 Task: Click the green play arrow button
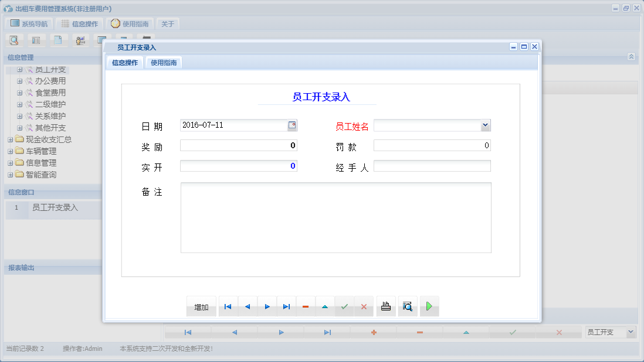[429, 306]
